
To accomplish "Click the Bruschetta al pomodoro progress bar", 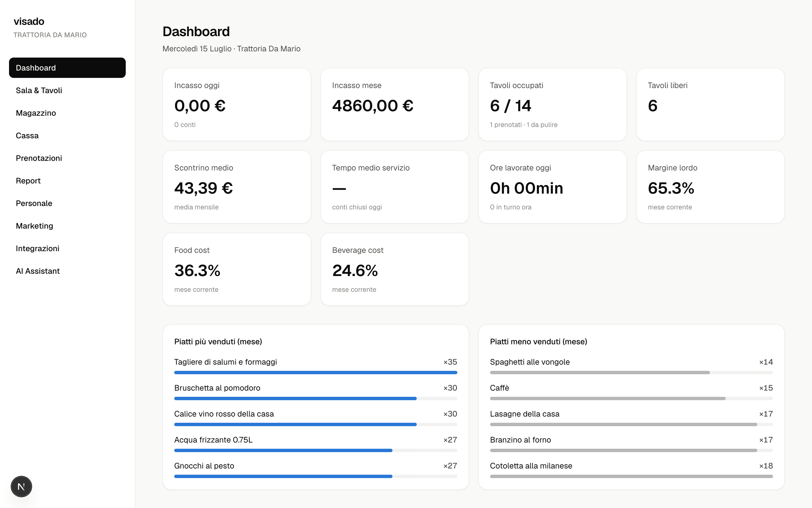I will coord(316,398).
